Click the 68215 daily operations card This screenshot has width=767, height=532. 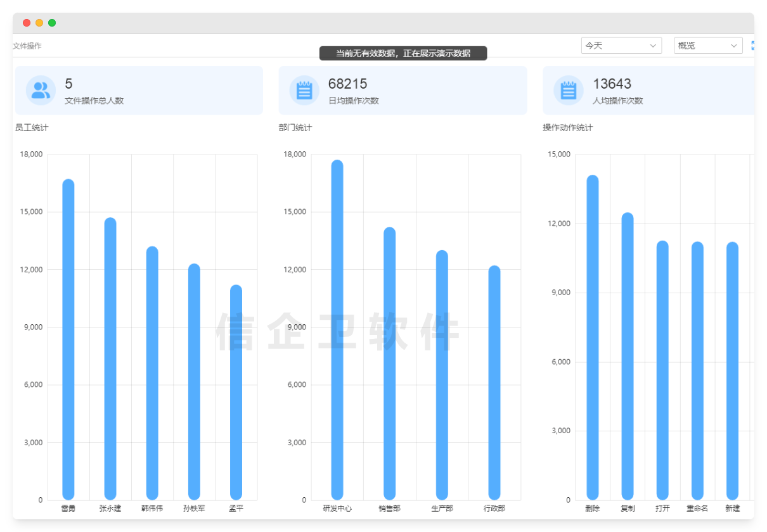coord(403,91)
